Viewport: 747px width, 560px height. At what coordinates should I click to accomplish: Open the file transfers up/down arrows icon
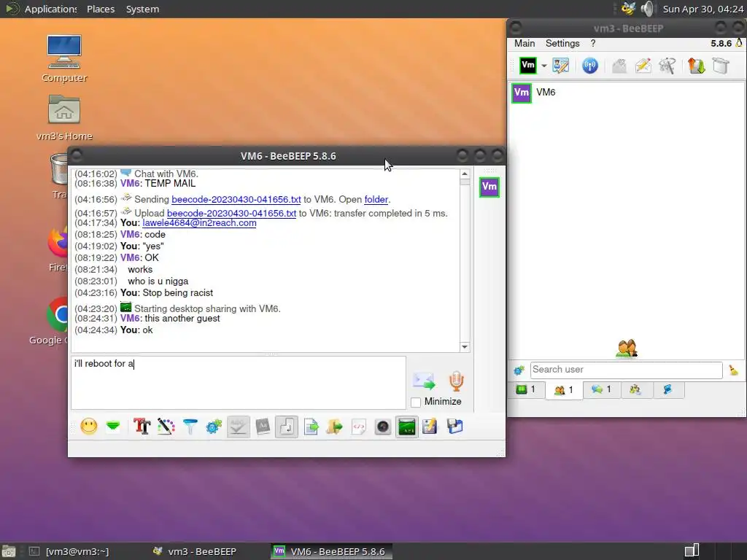[697, 65]
